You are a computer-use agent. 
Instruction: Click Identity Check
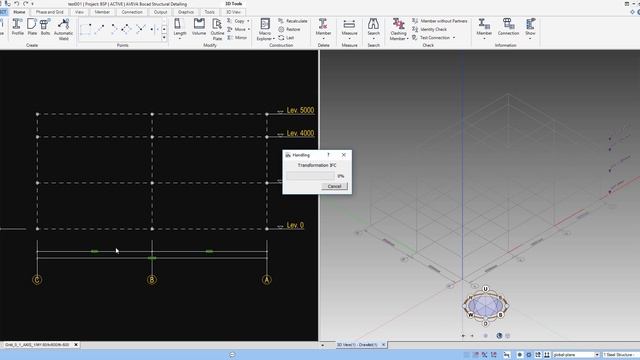tap(429, 29)
